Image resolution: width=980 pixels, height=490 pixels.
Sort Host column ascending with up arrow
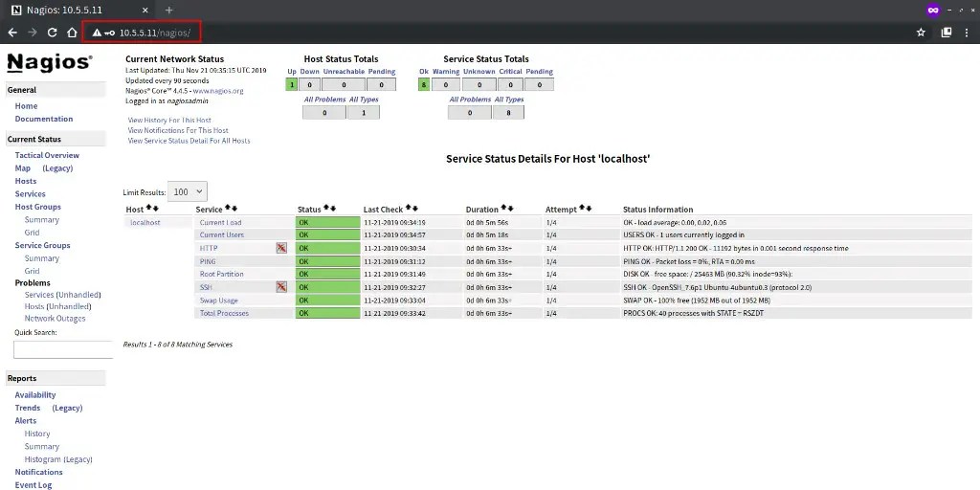pos(148,208)
